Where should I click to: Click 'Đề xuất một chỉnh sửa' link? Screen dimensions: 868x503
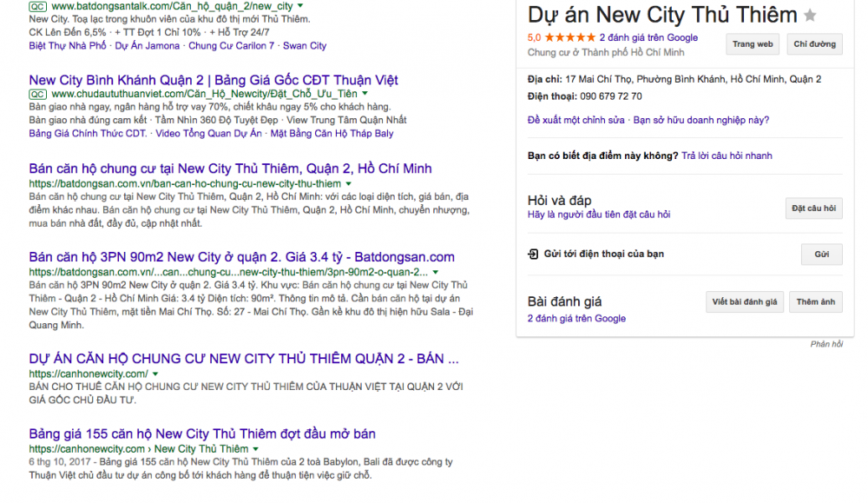click(x=575, y=120)
